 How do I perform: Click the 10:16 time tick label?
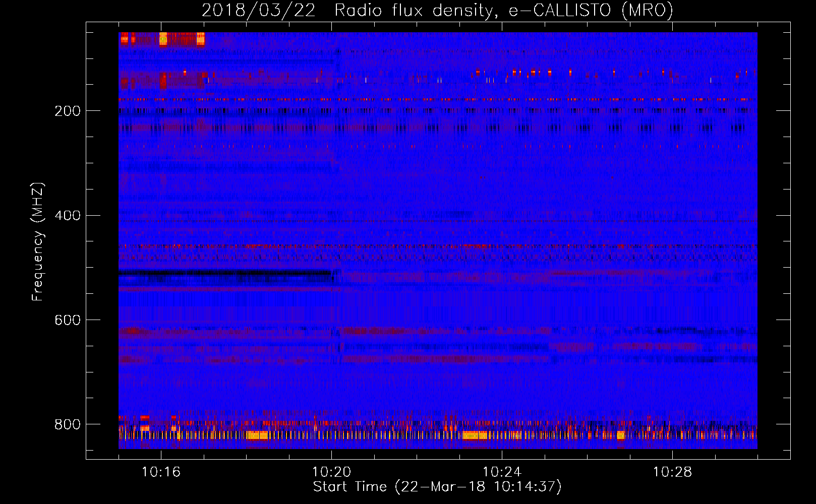tap(161, 472)
